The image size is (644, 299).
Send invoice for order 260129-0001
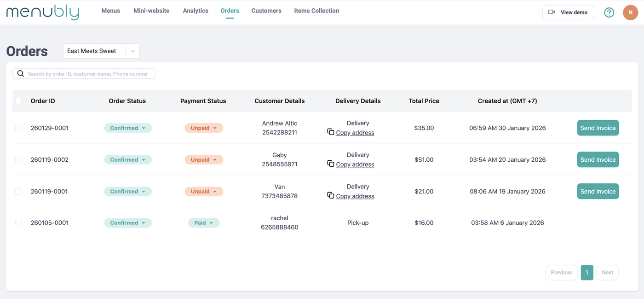coord(598,128)
